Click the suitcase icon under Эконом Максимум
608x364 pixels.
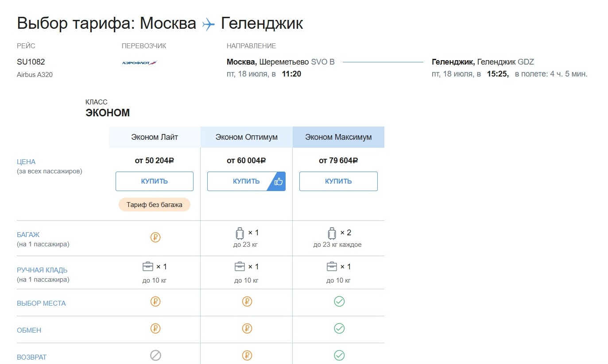pos(332,233)
